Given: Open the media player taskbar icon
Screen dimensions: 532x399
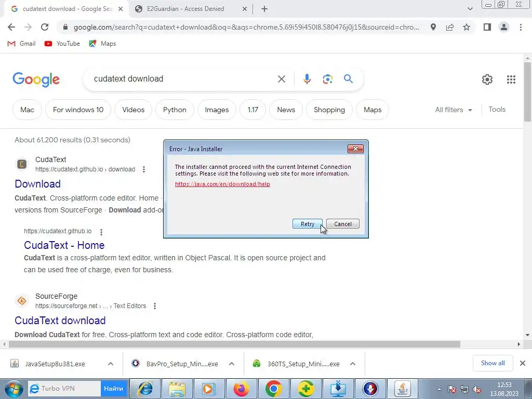Looking at the screenshot, I should (209, 389).
